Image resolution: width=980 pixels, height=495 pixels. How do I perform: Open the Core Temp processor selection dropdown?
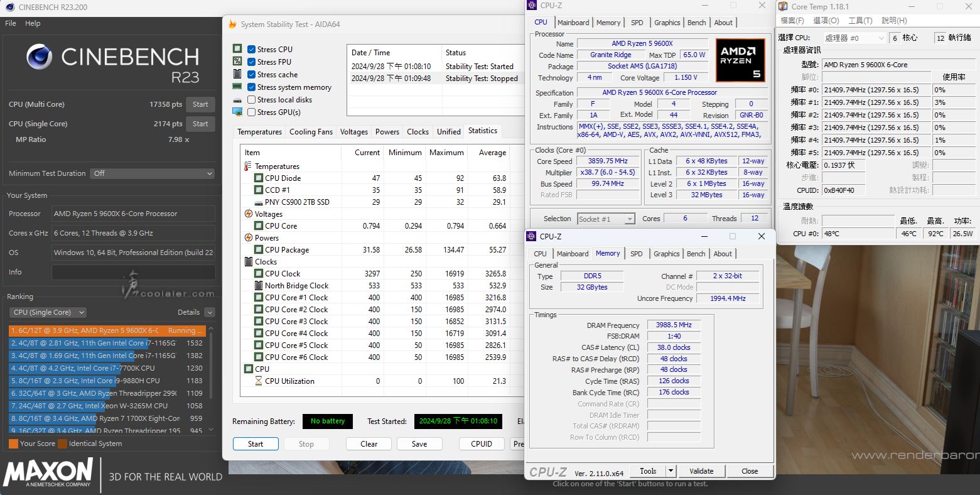(855, 38)
